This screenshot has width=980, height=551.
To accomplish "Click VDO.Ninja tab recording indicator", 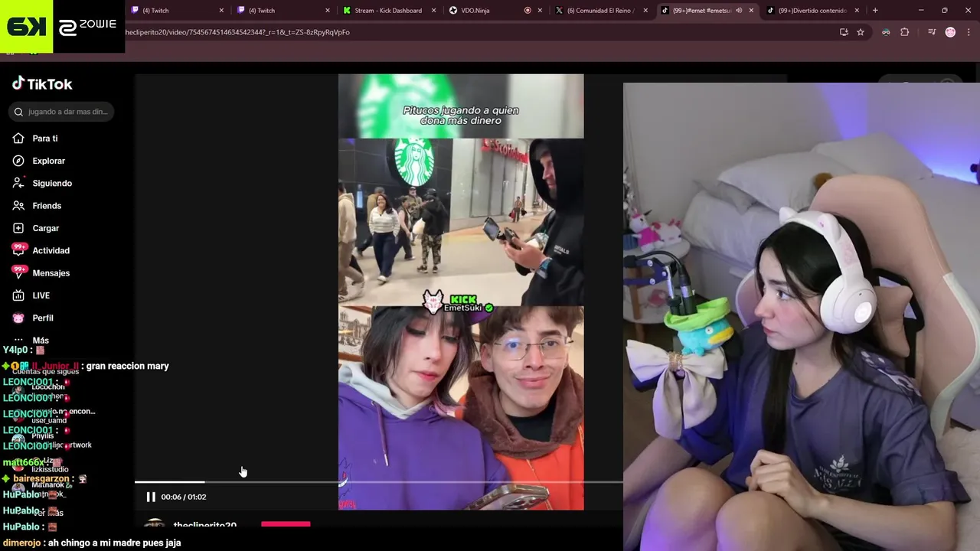I will [x=528, y=11].
